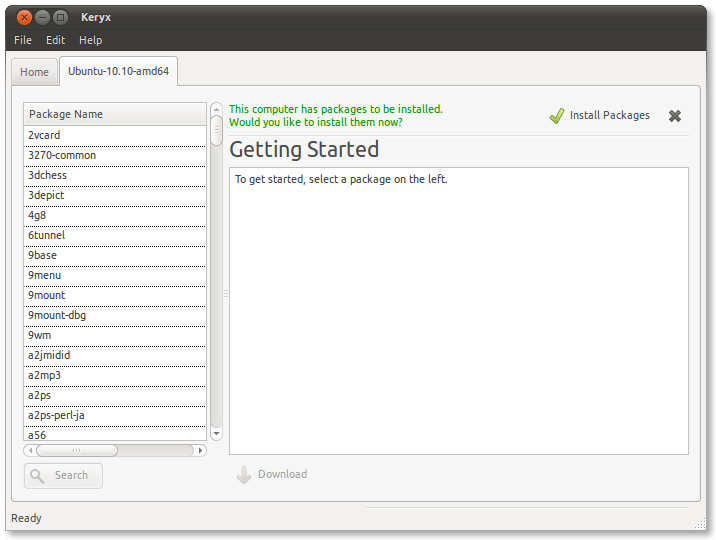Viewport: 716px width, 540px height.
Task: Click the horizontal scrollbar handle under package list
Action: [x=77, y=451]
